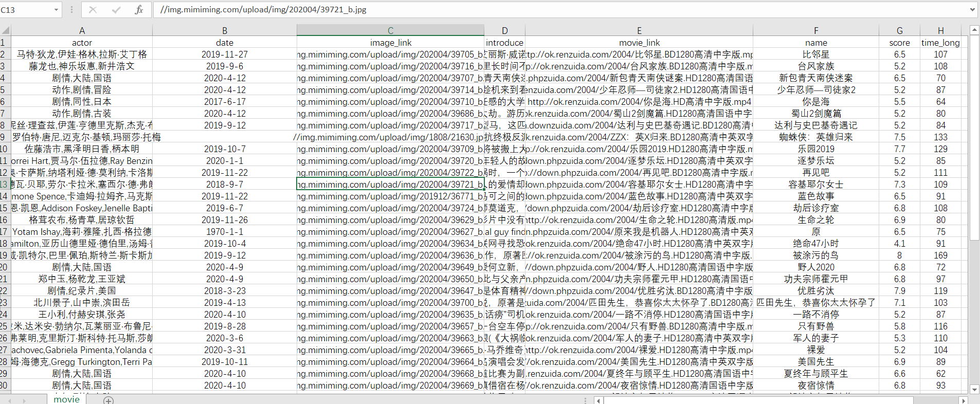Viewport: 980px width, 404px height.
Task: Select time_long cell 133
Action: pyautogui.click(x=940, y=137)
